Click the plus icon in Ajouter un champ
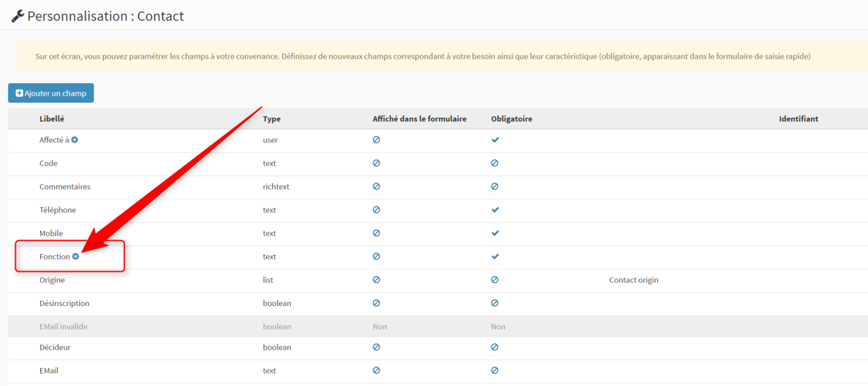Image resolution: width=868 pixels, height=386 pixels. coord(19,93)
